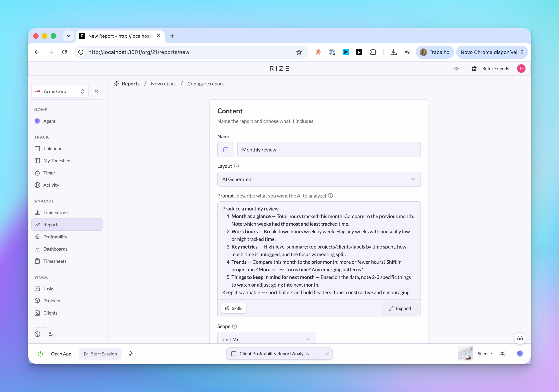This screenshot has width=559, height=392.
Task: Click inside the Prompt text area
Action: (x=319, y=250)
